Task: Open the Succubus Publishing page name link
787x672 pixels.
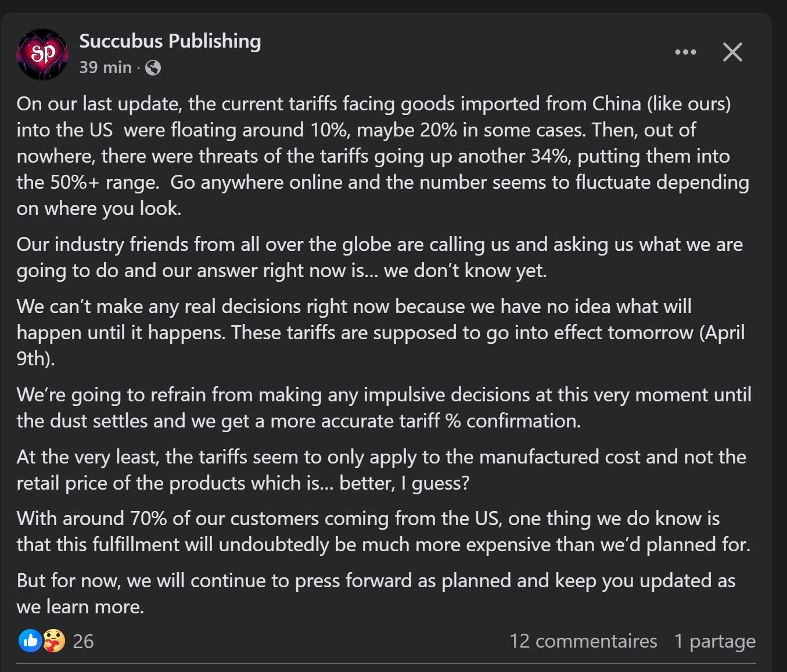Action: click(170, 41)
